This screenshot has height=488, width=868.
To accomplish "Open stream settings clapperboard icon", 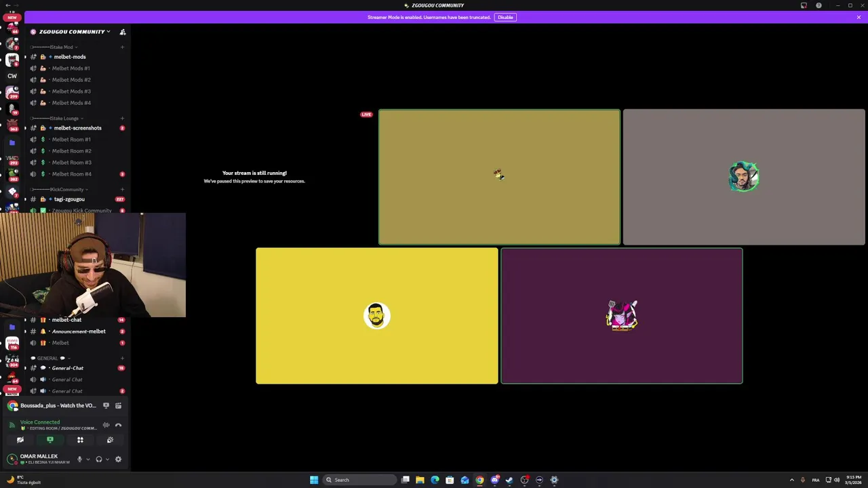I will coord(118,405).
